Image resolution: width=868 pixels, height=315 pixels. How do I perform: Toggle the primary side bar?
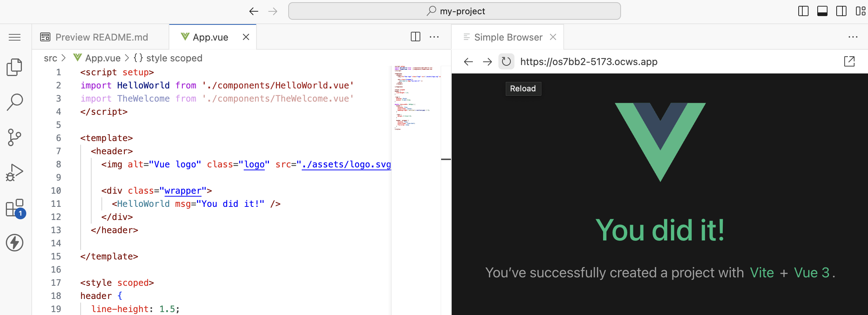click(x=803, y=11)
